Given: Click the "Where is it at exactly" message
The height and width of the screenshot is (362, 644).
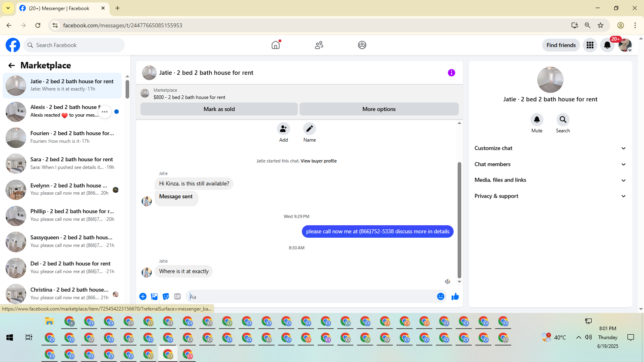Looking at the screenshot, I should tap(184, 271).
